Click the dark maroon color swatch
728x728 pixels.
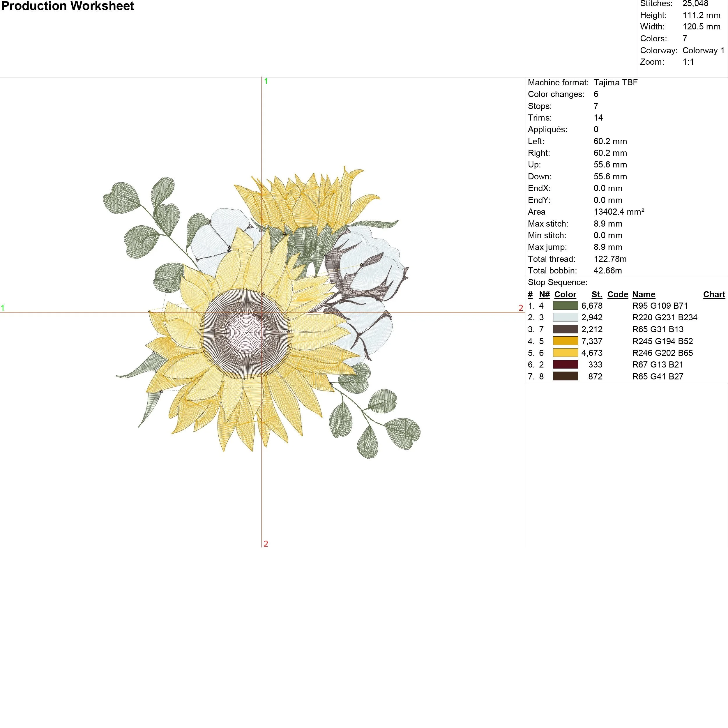pyautogui.click(x=565, y=364)
